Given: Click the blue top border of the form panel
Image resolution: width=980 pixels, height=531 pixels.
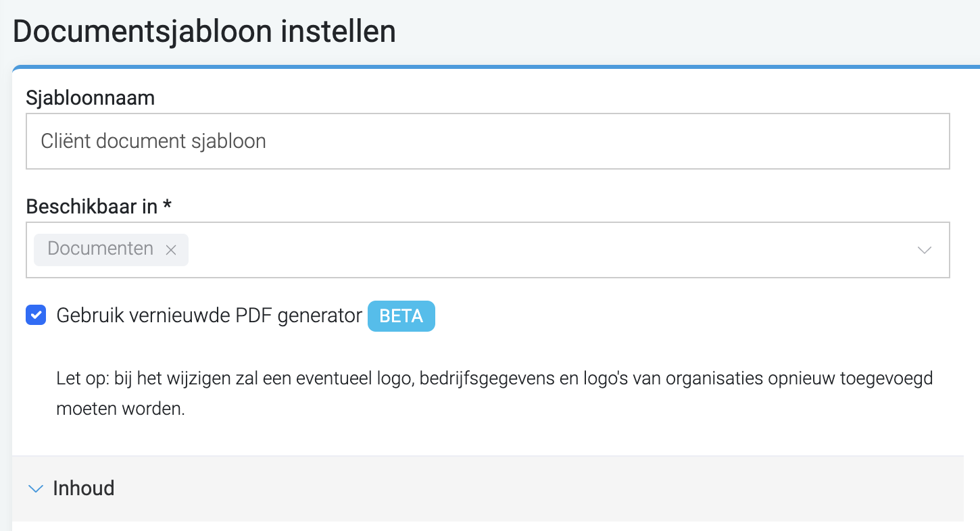Looking at the screenshot, I should pos(496,68).
